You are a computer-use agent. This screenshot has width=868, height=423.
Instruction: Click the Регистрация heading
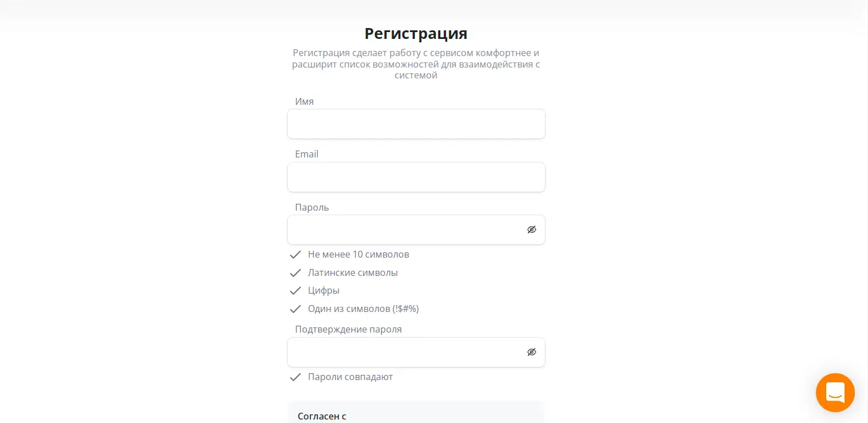pyautogui.click(x=416, y=33)
